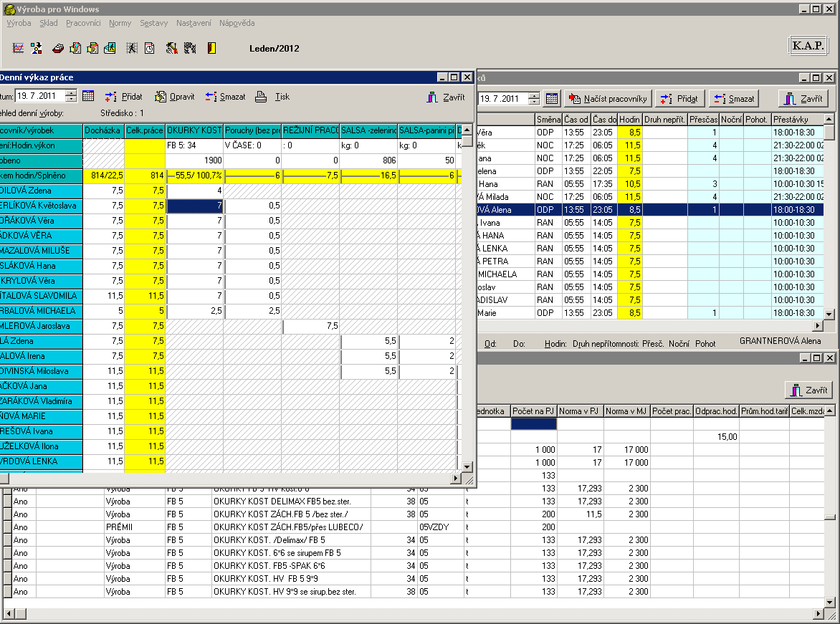Click Smazat in the attendance window toolbar
The height and width of the screenshot is (624, 840).
(x=734, y=99)
